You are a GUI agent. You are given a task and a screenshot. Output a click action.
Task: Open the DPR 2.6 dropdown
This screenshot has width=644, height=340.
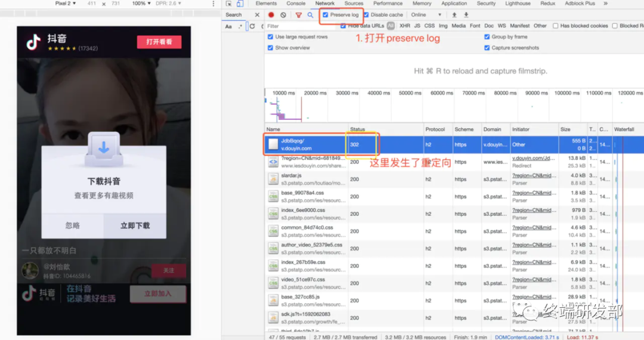tap(168, 4)
